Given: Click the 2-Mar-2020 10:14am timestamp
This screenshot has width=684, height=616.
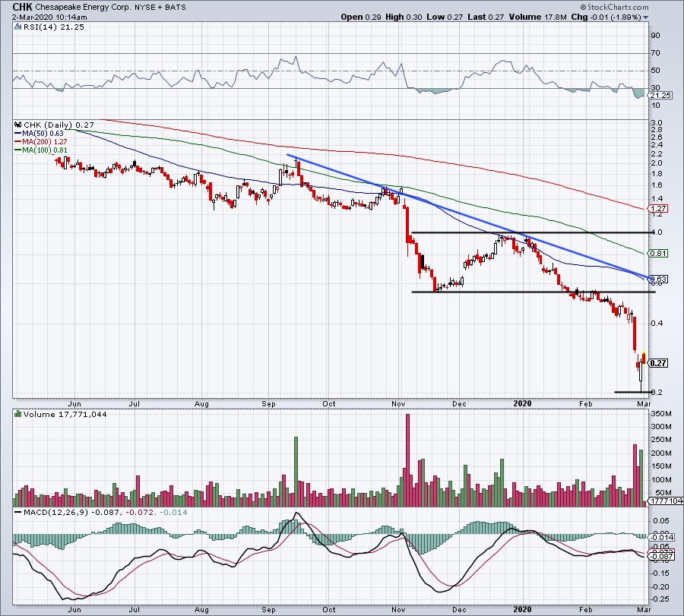Looking at the screenshot, I should 49,17.
